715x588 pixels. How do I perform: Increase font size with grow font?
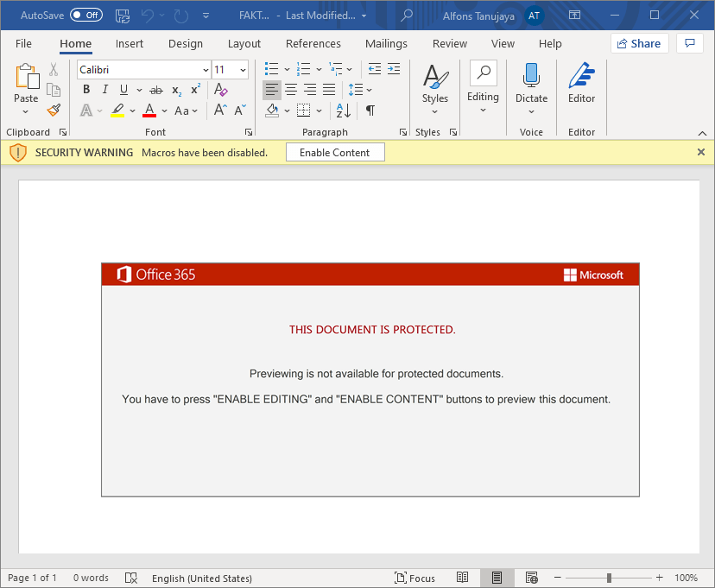click(x=220, y=110)
